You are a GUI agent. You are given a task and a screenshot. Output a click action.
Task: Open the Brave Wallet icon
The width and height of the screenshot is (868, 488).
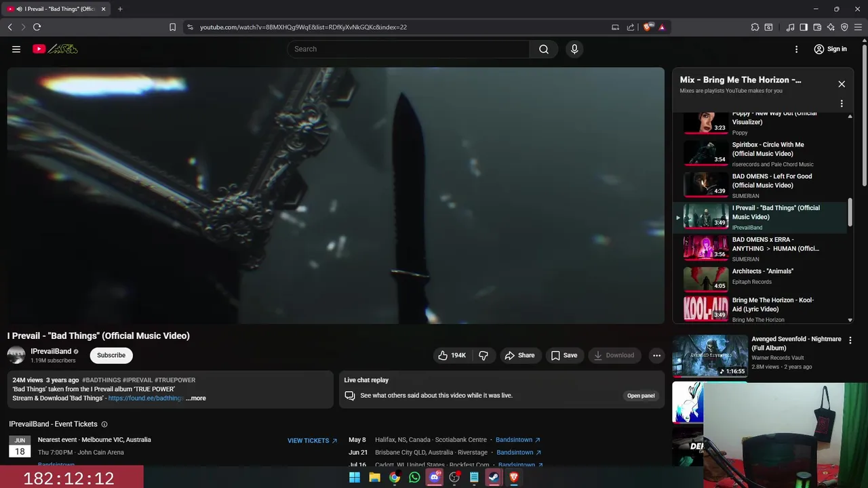click(x=817, y=27)
